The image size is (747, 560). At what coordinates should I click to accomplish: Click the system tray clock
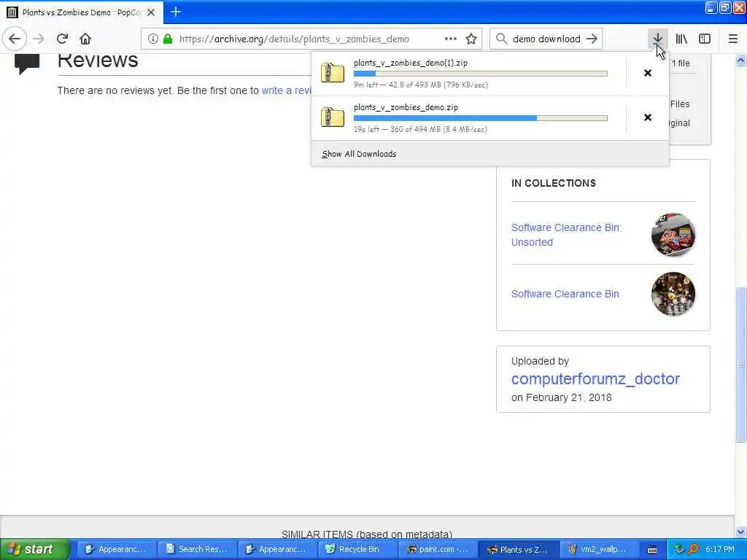coord(720,549)
